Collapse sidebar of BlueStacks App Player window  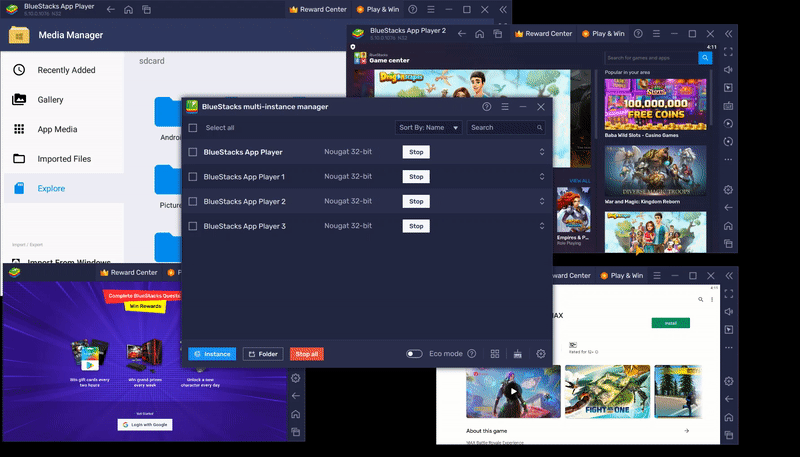pyautogui.click(x=503, y=9)
